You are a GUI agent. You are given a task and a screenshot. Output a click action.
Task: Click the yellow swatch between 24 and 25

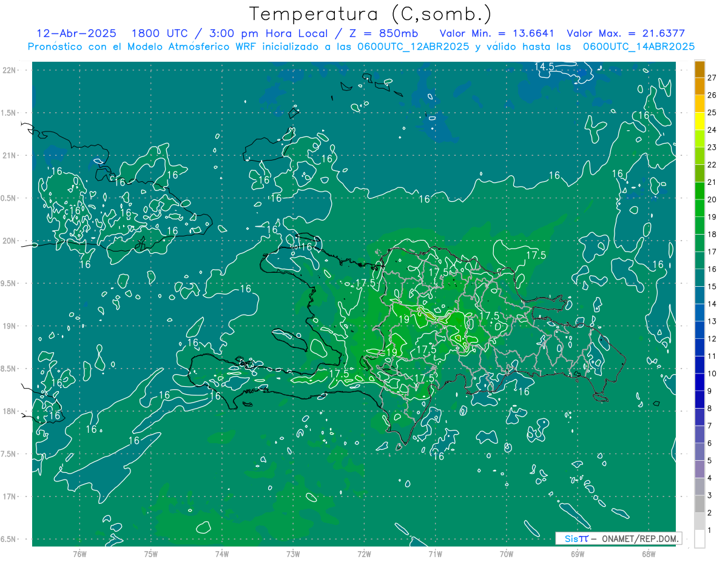coord(699,121)
